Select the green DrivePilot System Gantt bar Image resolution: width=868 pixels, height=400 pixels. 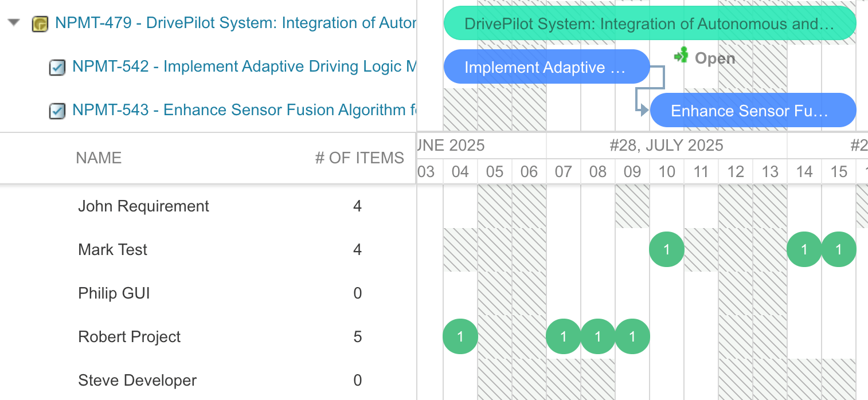click(x=650, y=23)
